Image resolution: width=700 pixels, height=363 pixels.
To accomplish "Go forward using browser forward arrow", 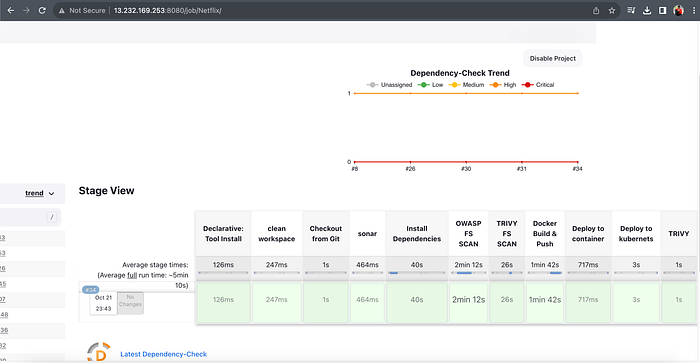I will coord(26,10).
